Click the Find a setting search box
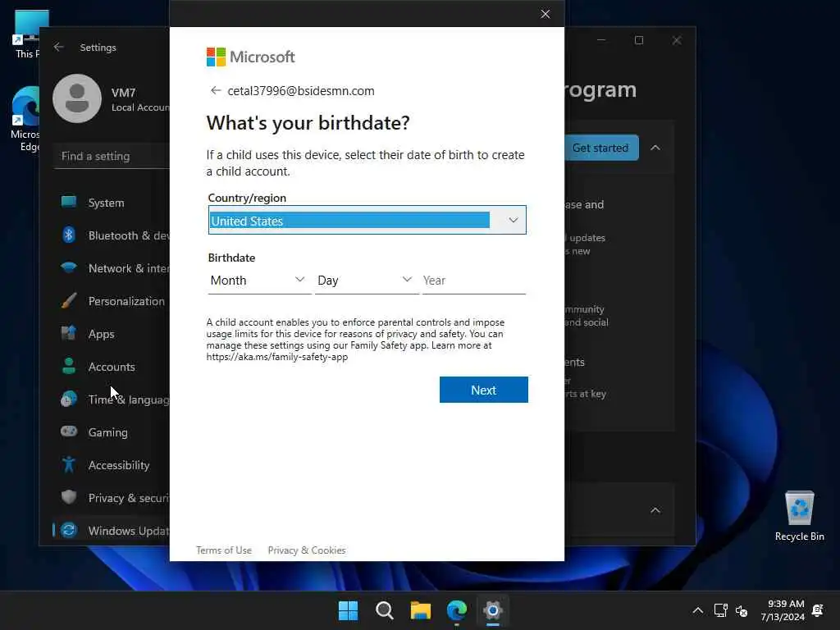 click(x=112, y=157)
